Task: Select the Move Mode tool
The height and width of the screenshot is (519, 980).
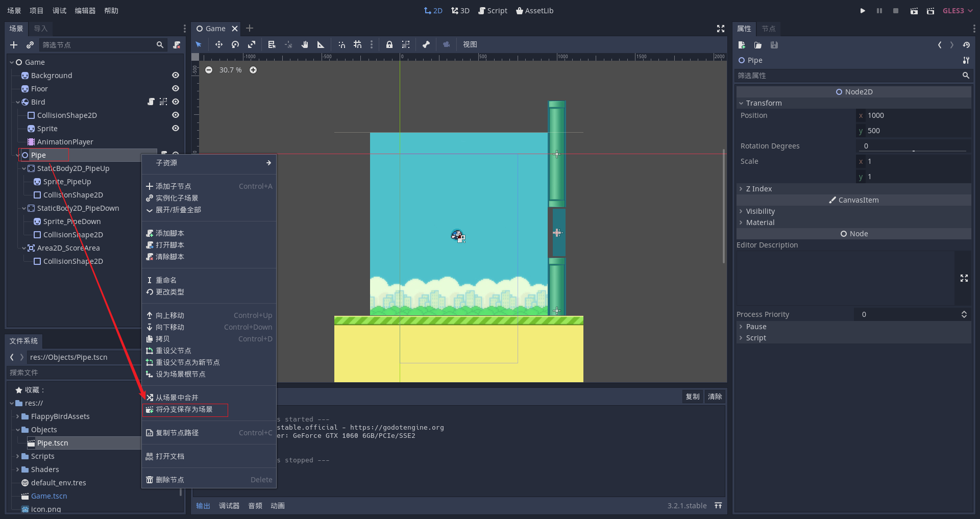Action: click(x=218, y=44)
